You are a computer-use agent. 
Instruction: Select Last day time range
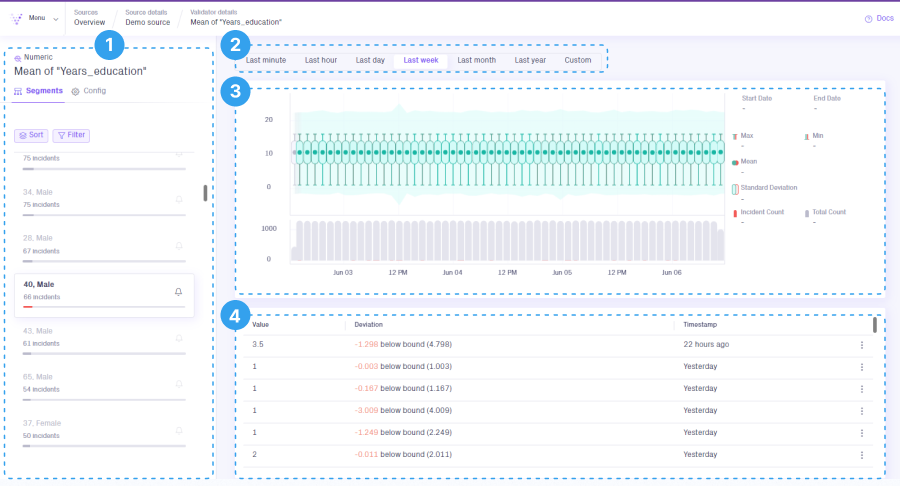370,60
